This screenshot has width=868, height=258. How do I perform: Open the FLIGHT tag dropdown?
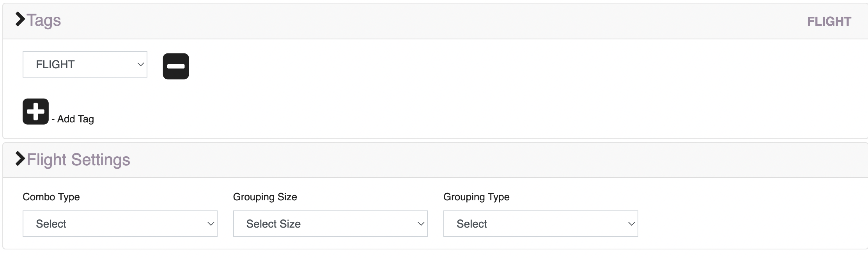pos(85,64)
